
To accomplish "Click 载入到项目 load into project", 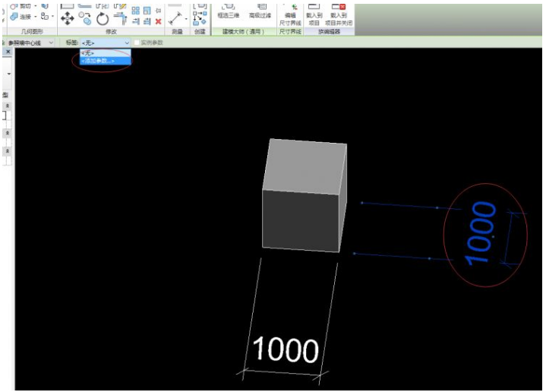I will coord(314,15).
